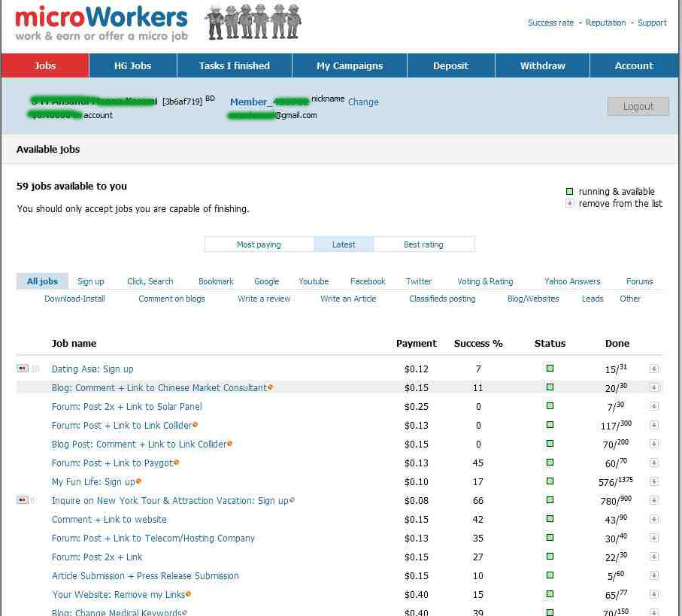
Task: Remove the "Dating Asia: Sign up" job from the list
Action: pos(653,369)
